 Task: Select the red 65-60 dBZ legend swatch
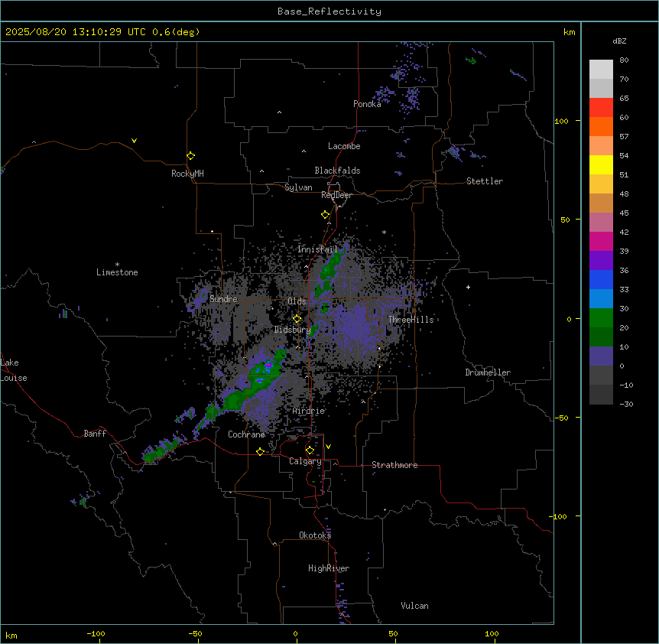(601, 107)
